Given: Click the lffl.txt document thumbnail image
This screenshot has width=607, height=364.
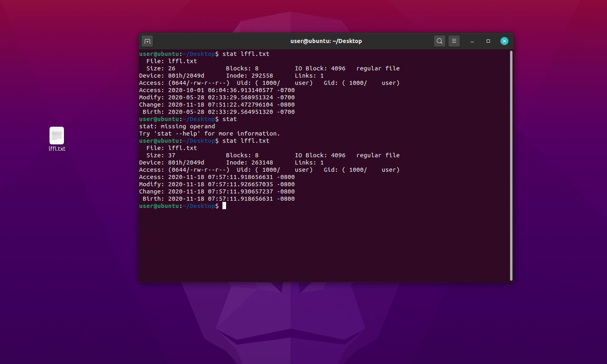Looking at the screenshot, I should tap(56, 135).
